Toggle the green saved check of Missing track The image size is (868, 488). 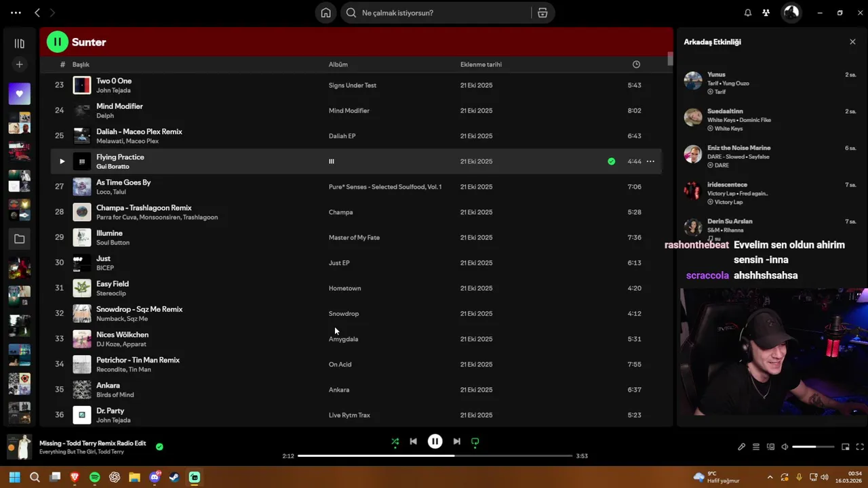pos(159,447)
